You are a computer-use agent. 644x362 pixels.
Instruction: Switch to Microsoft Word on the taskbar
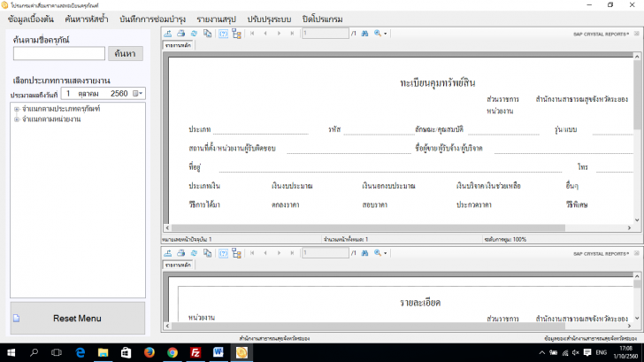tap(218, 352)
